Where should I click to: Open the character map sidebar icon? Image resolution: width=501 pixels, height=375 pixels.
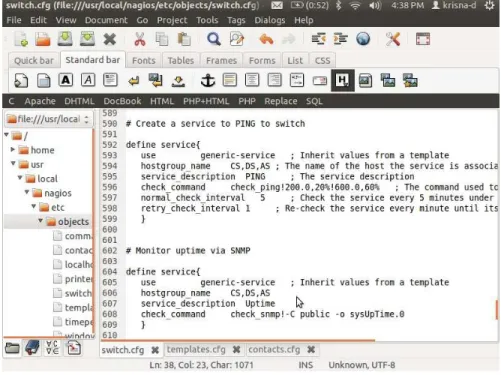[x=52, y=348]
